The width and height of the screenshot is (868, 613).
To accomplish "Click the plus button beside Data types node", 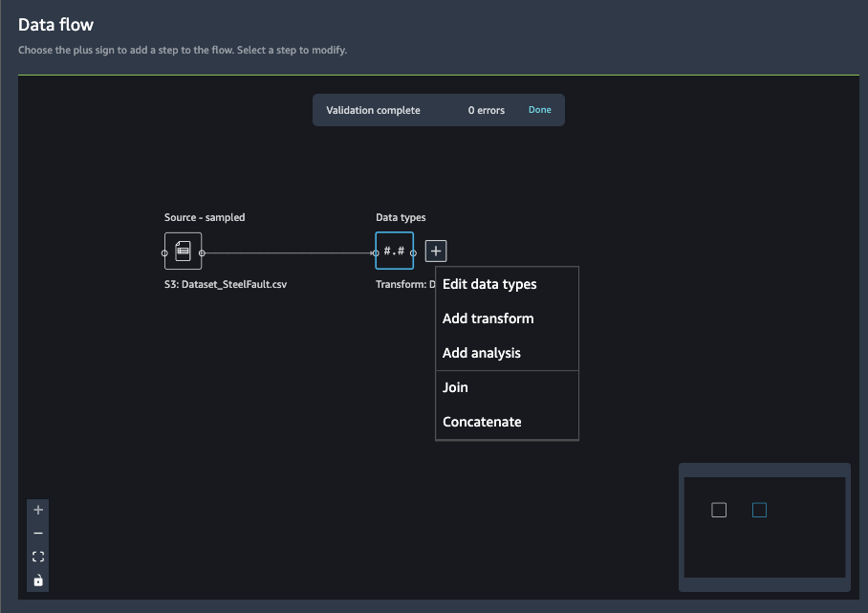I will point(436,251).
